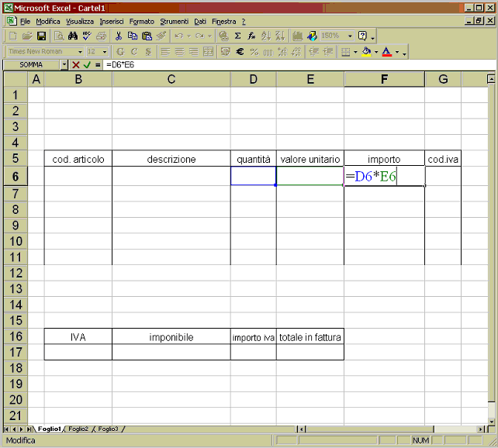Screen dimensions: 498x448
Task: Open the Office Assistant help icon
Action: (362, 36)
